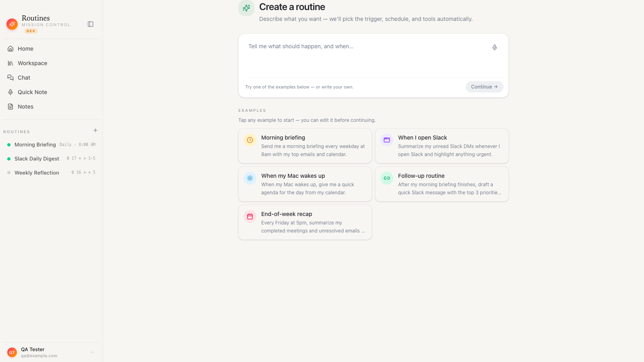Open the Chat section
The width and height of the screenshot is (644, 362).
coord(52,78)
